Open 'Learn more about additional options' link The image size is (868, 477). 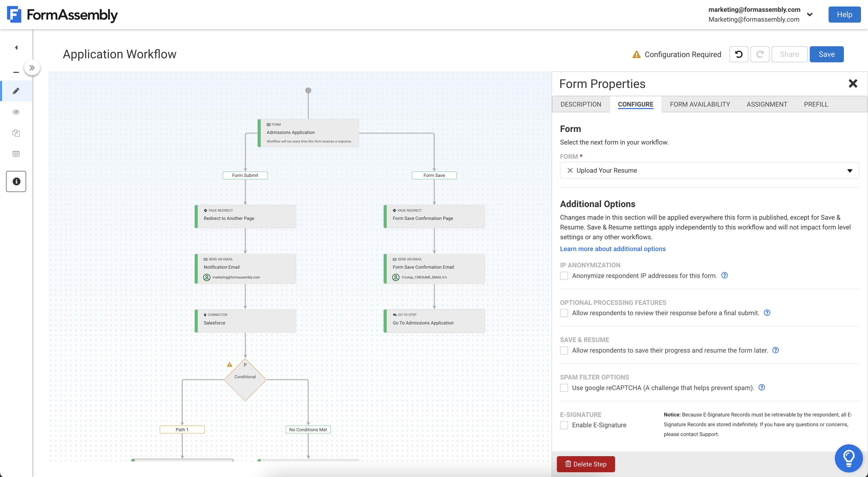(x=613, y=249)
